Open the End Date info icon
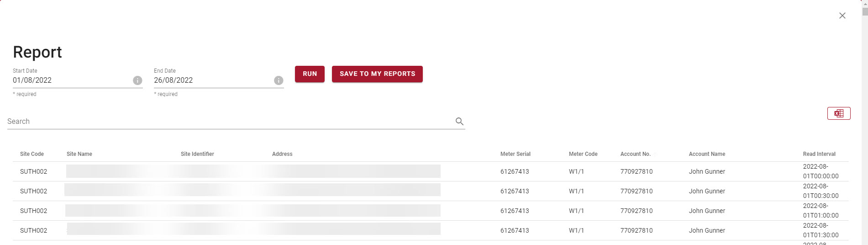868x245 pixels. 279,80
